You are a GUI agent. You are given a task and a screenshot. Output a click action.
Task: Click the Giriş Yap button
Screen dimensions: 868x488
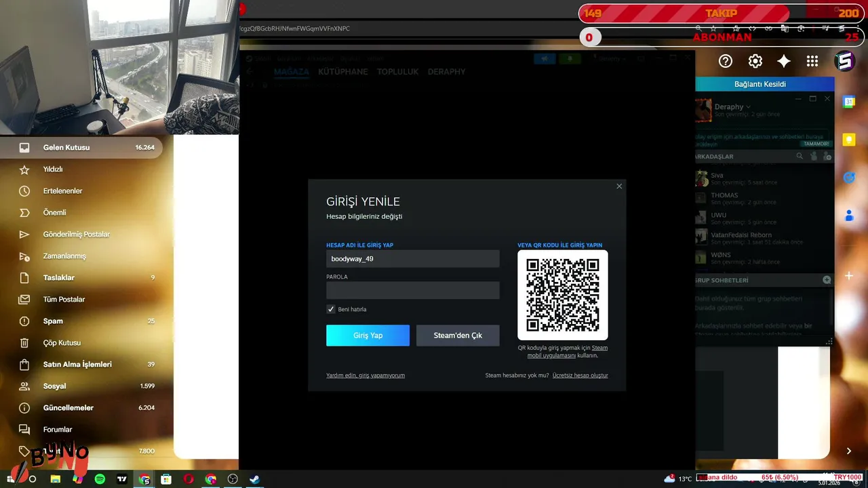point(368,335)
